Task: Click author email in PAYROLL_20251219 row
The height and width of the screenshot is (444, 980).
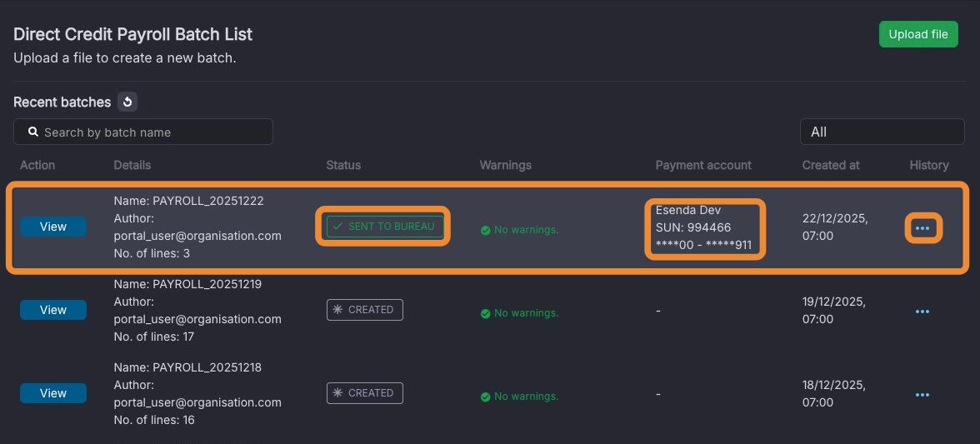Action: [x=197, y=319]
